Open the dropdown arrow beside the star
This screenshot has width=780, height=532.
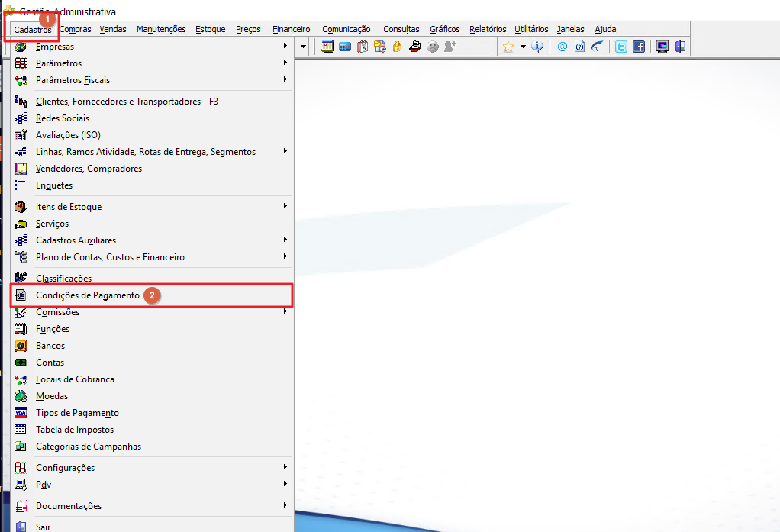pyautogui.click(x=523, y=47)
